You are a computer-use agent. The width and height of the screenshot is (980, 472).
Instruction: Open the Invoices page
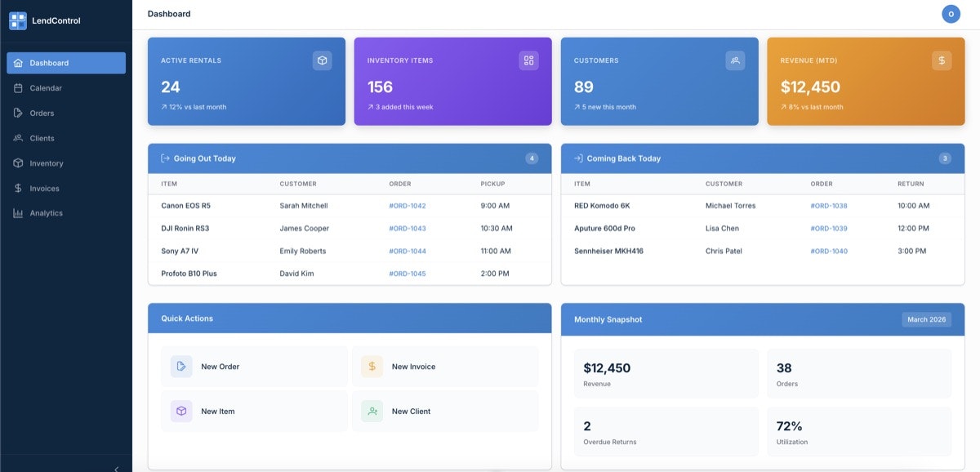(x=43, y=188)
